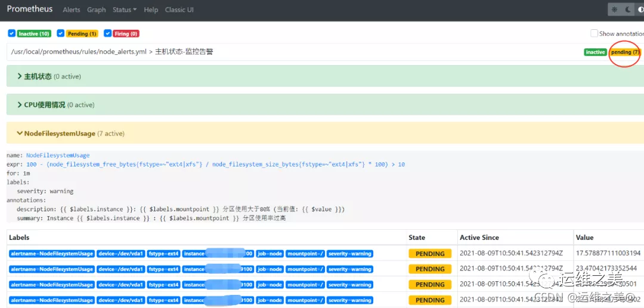Enable the Show annotations checkbox

pos(594,33)
